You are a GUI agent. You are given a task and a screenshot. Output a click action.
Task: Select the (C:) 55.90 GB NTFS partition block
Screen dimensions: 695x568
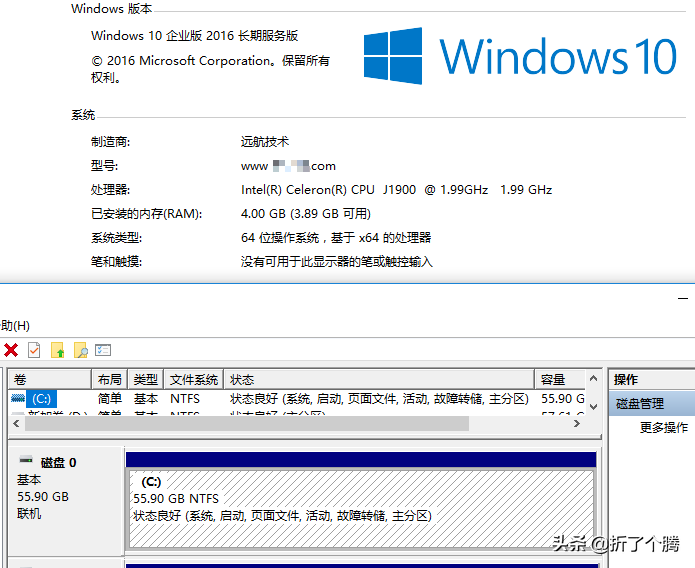coord(361,509)
